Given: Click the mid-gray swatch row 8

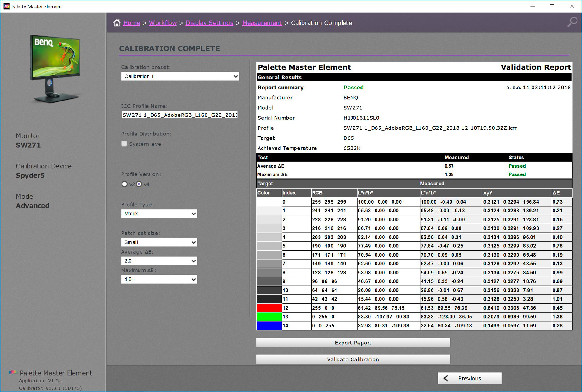Looking at the screenshot, I should (x=269, y=273).
